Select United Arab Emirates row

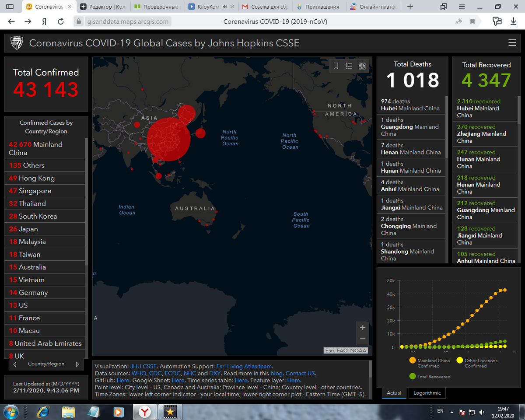[45, 343]
